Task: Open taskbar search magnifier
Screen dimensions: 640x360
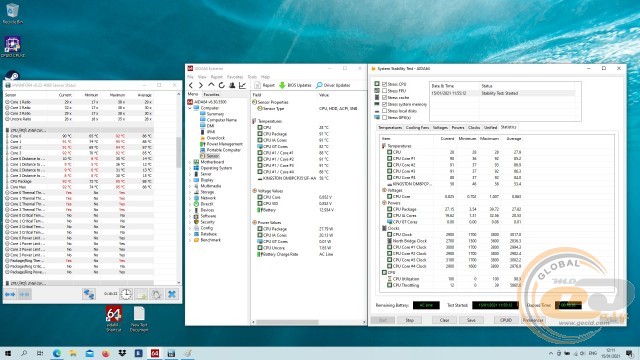Action: 24,353
